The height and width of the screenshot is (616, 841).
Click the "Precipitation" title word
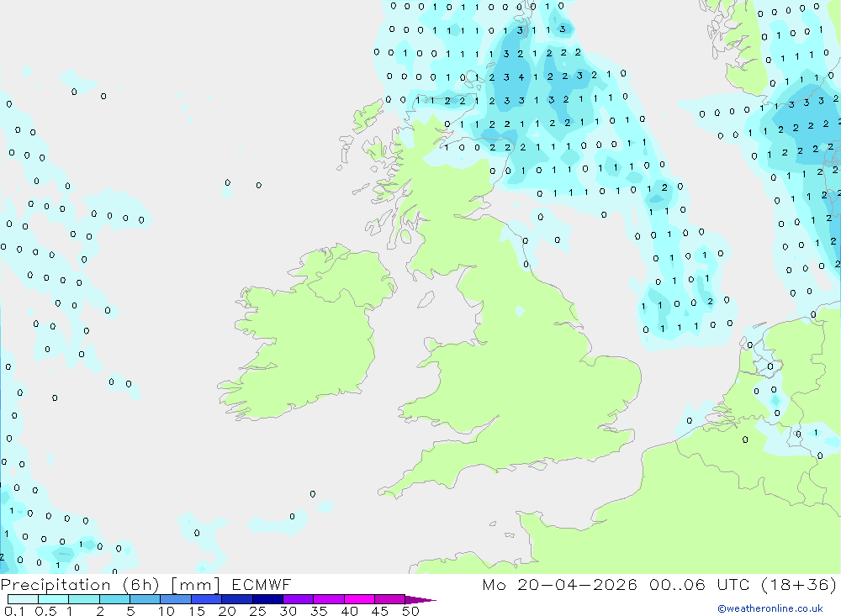(56, 585)
